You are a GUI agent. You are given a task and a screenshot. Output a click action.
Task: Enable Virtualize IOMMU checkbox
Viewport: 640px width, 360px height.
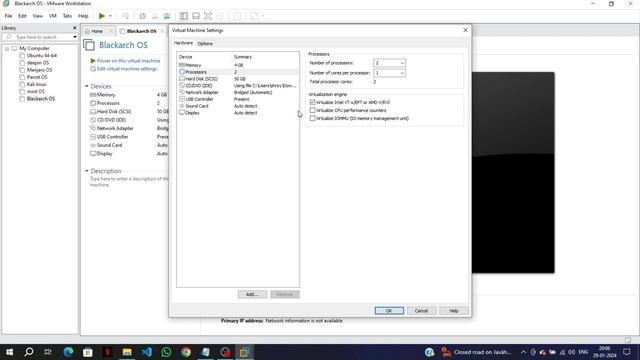tap(313, 118)
